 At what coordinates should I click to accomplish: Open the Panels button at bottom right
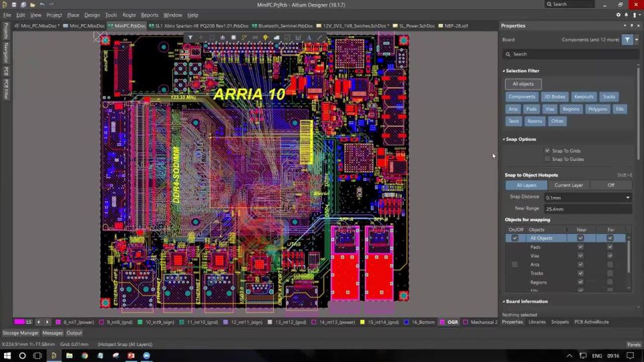634,345
